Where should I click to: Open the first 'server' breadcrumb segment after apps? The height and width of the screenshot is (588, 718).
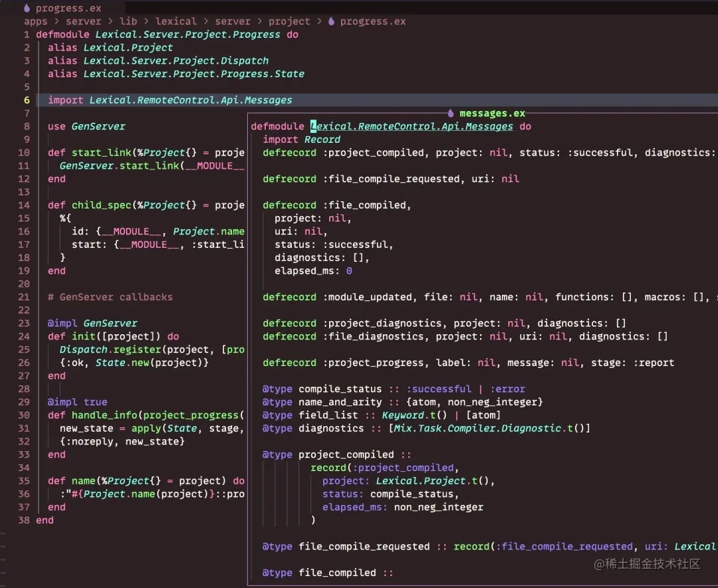(83, 21)
